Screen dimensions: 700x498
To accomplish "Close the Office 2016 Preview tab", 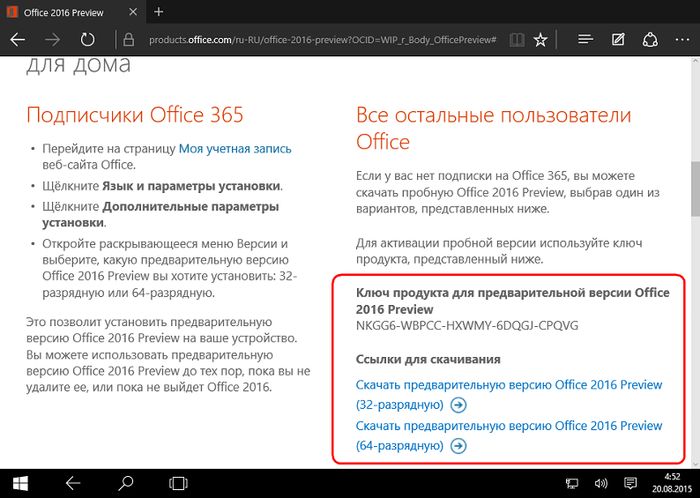I will pyautogui.click(x=133, y=12).
